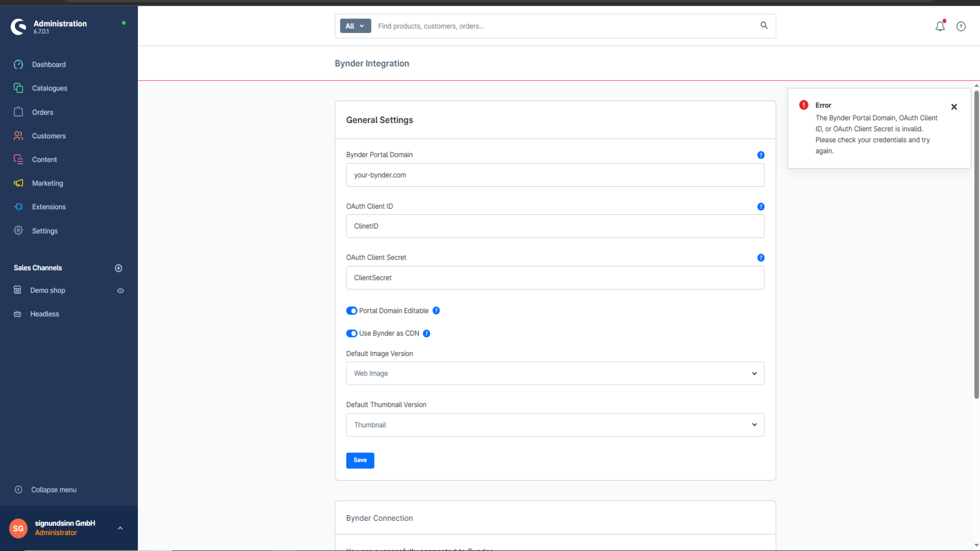Click the Extensions plug icon
980x551 pixels.
pos(18,207)
